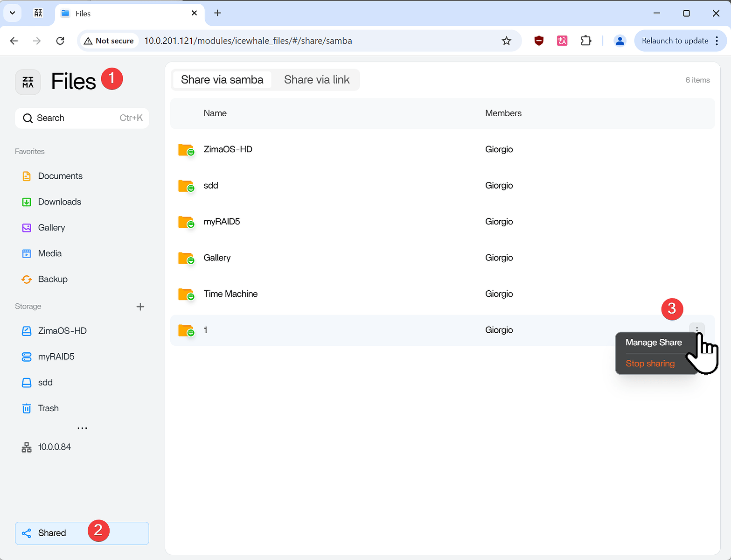Bookmark this page with star icon
Screen dimensions: 731x560
(x=507, y=41)
